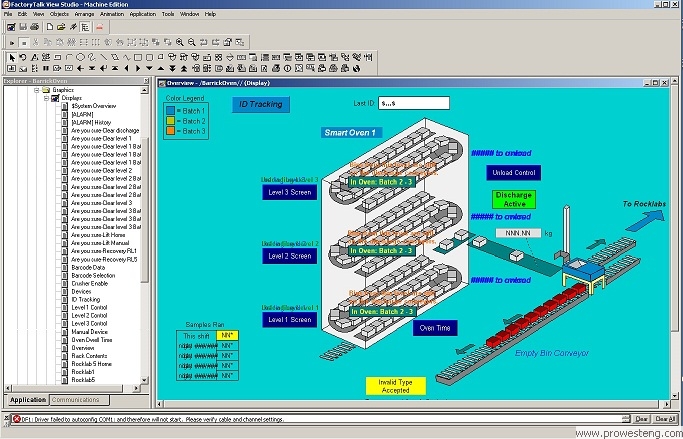Viewport: 683px width, 439px height.
Task: Click the Explorer tree scroll-up arrow
Action: pyautogui.click(x=145, y=90)
